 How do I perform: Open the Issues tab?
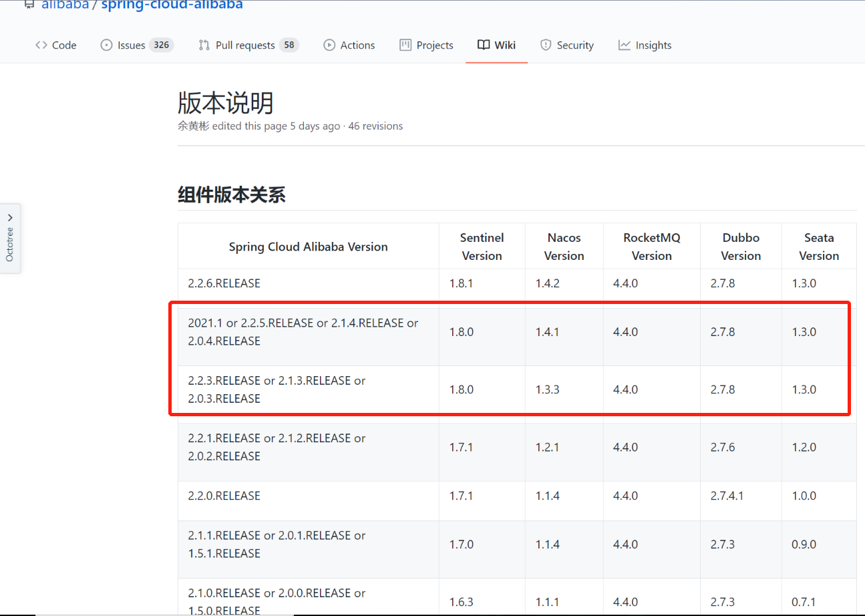pyautogui.click(x=136, y=45)
